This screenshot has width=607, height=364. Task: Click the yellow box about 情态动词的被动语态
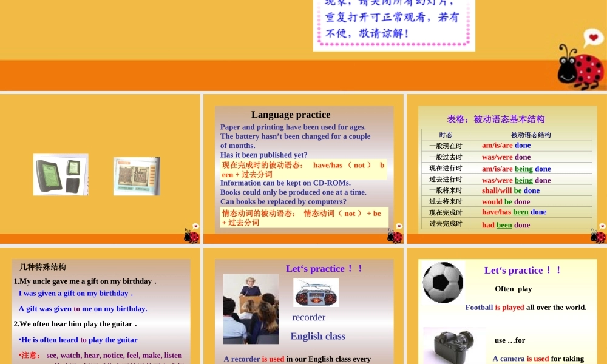tap(304, 217)
